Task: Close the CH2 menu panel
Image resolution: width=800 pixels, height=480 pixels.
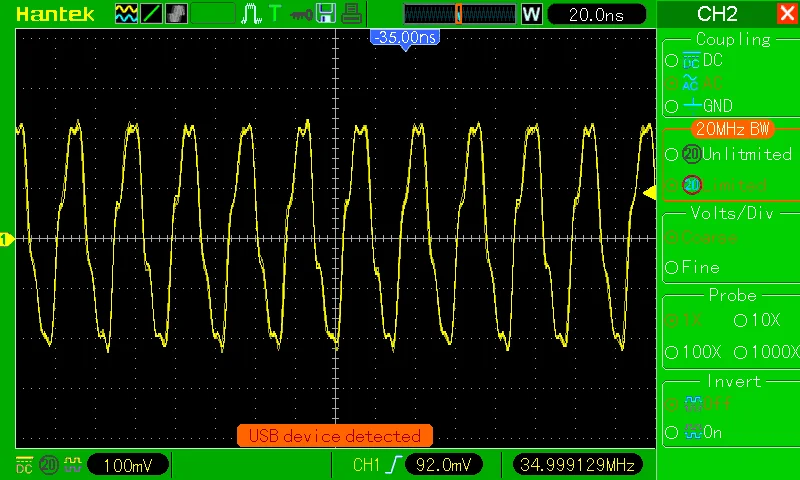Action: [788, 13]
